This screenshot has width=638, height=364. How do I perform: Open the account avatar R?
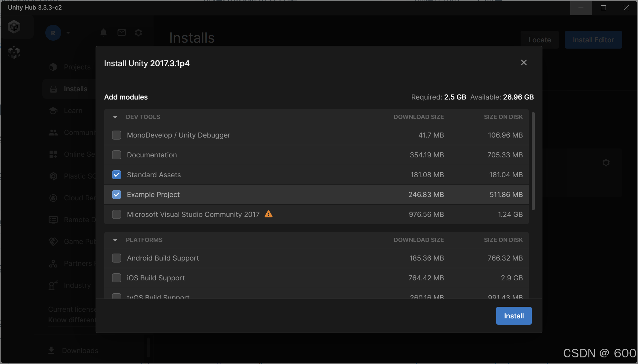point(53,33)
